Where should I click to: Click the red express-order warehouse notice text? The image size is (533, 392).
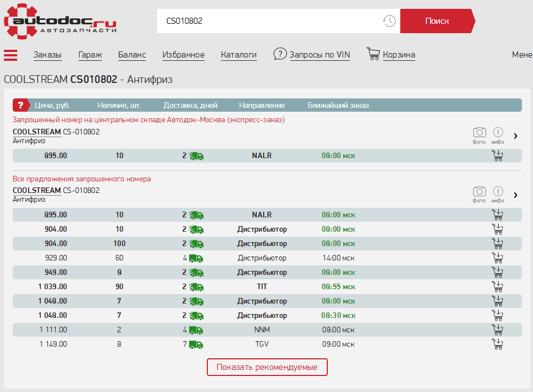point(149,119)
